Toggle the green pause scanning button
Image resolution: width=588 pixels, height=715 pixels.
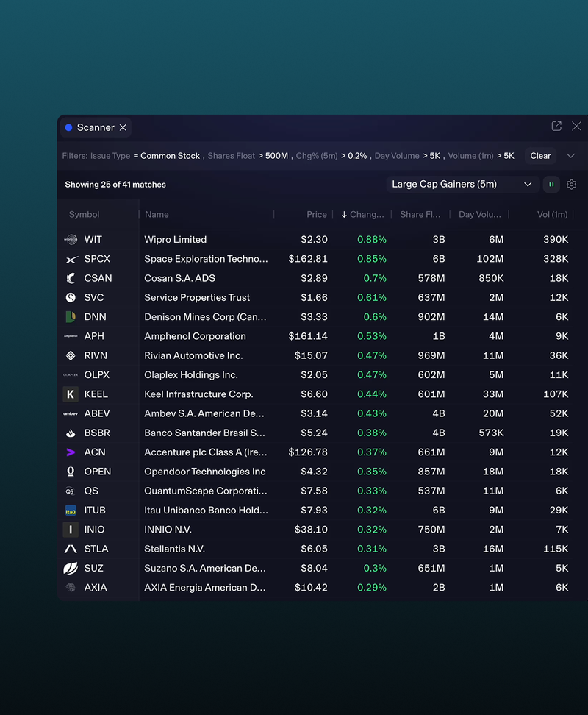(x=551, y=184)
